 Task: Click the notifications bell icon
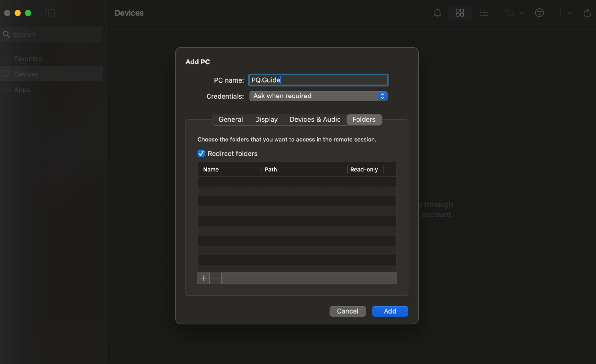(x=437, y=13)
